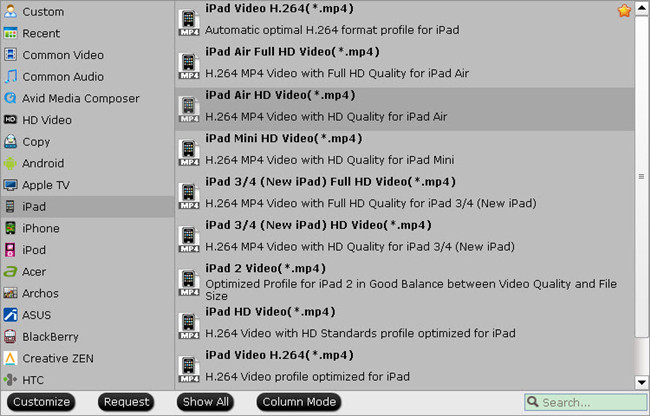Select the Common Audio category
This screenshot has height=416, width=650.
pyautogui.click(x=63, y=77)
